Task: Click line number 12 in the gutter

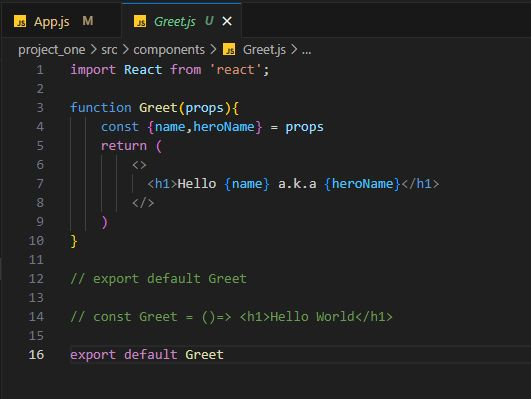Action: pyautogui.click(x=36, y=279)
